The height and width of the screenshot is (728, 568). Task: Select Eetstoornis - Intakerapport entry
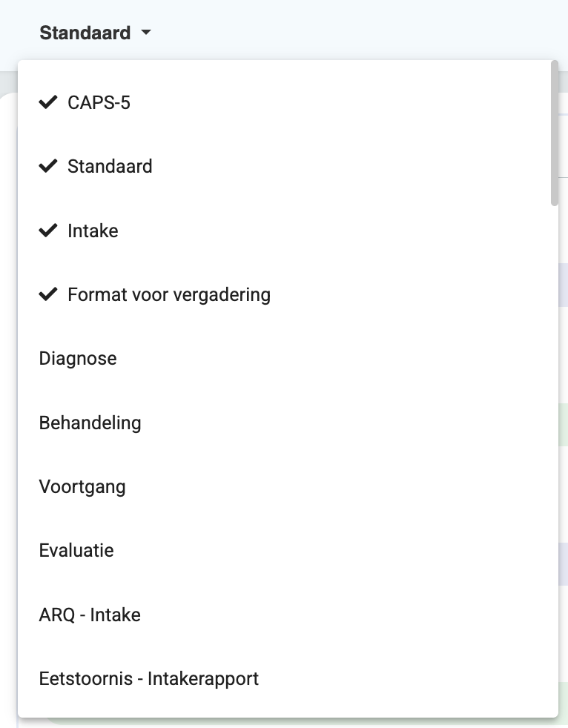click(149, 679)
